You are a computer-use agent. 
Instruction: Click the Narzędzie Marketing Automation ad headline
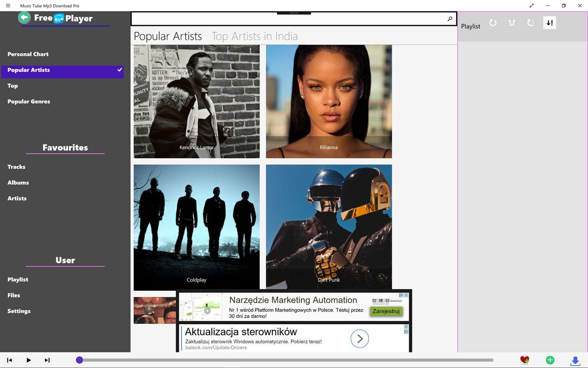coord(293,300)
